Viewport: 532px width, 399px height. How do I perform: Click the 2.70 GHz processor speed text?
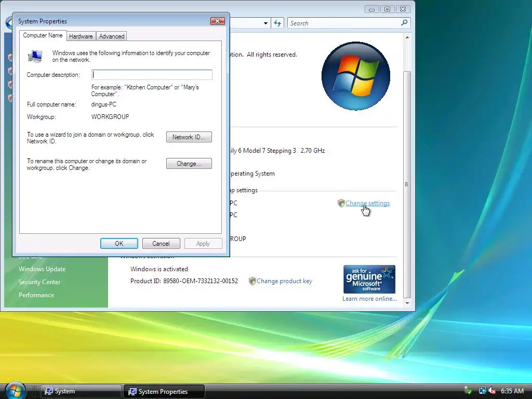tap(312, 151)
